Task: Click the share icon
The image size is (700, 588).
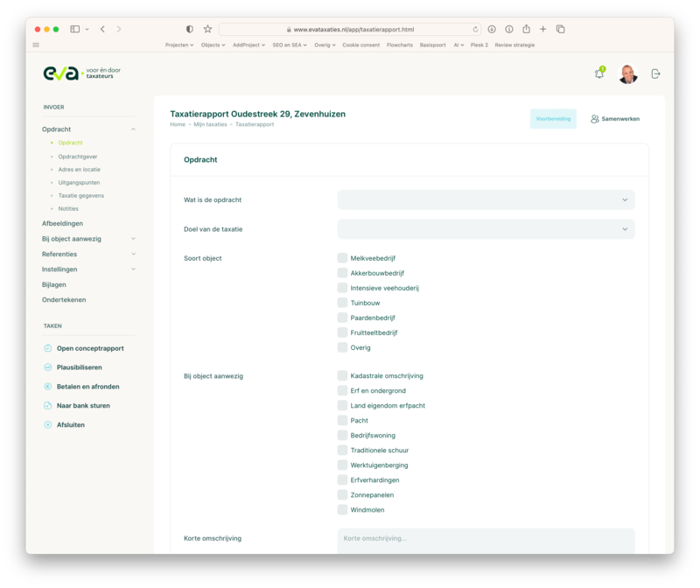Action: [x=527, y=29]
